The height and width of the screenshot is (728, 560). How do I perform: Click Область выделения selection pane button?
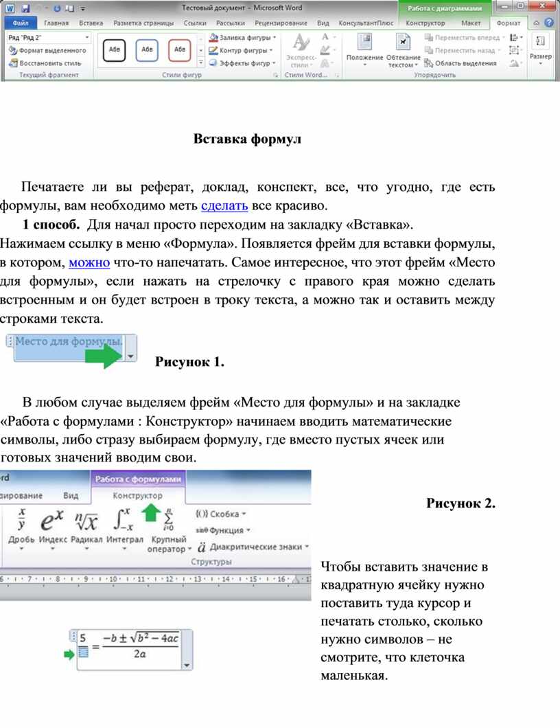coord(460,62)
